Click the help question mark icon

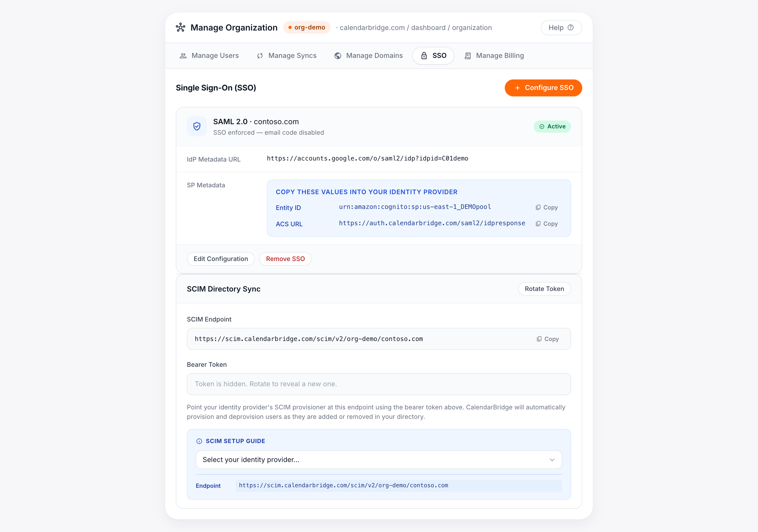[571, 27]
